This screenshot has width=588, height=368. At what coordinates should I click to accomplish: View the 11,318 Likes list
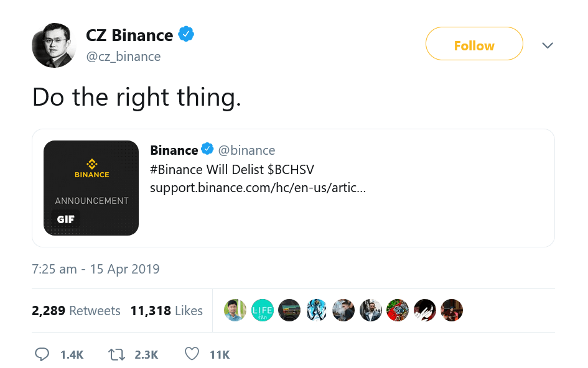(x=166, y=311)
